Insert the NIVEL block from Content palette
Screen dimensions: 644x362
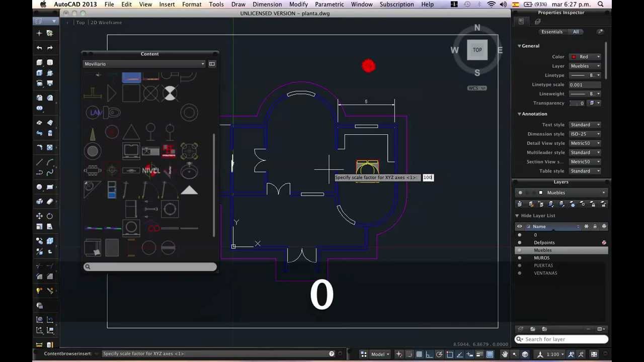click(x=151, y=170)
